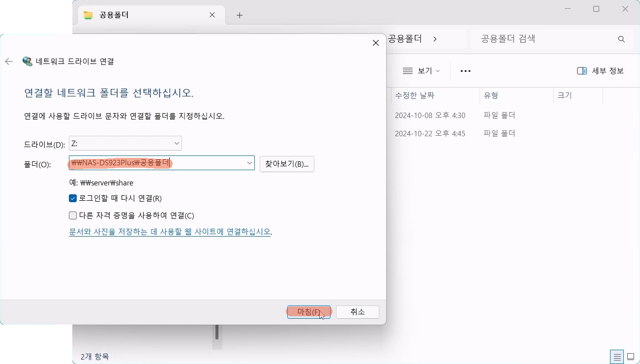Sort by the 수정한 날짜 column header
The width and height of the screenshot is (640, 364).
(x=415, y=95)
